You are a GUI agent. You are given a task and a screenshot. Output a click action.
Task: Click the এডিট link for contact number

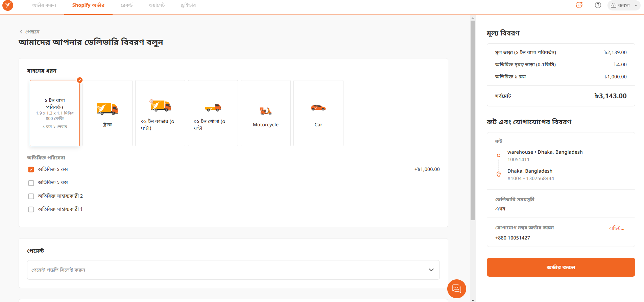[x=617, y=228]
